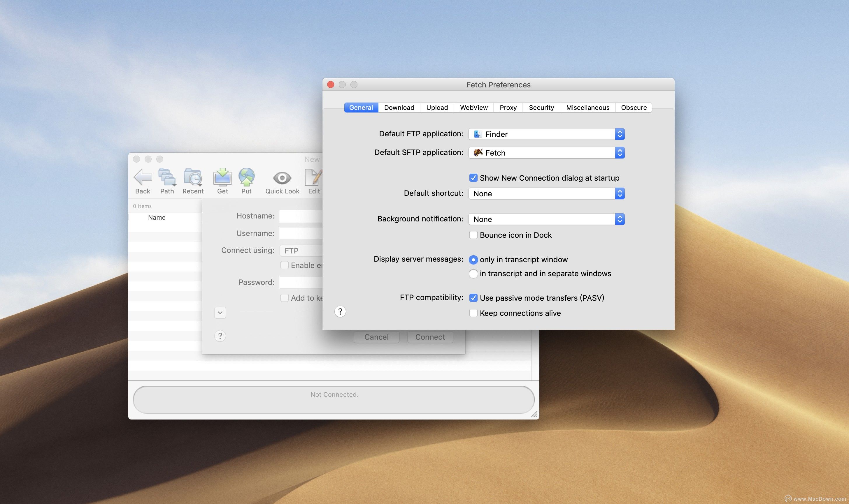849x504 pixels.
Task: Select the Get icon to download files
Action: coord(222,177)
